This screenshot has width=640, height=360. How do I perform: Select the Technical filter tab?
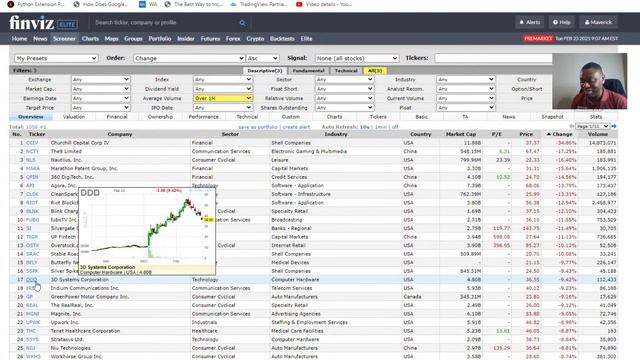[346, 71]
